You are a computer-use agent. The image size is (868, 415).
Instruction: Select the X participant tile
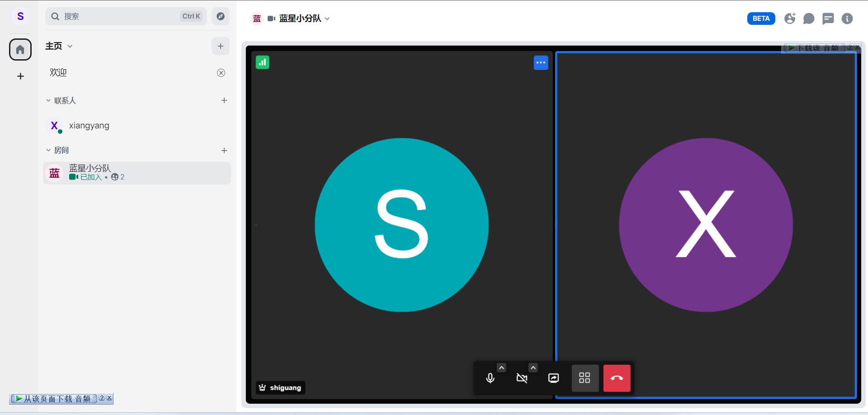(706, 225)
